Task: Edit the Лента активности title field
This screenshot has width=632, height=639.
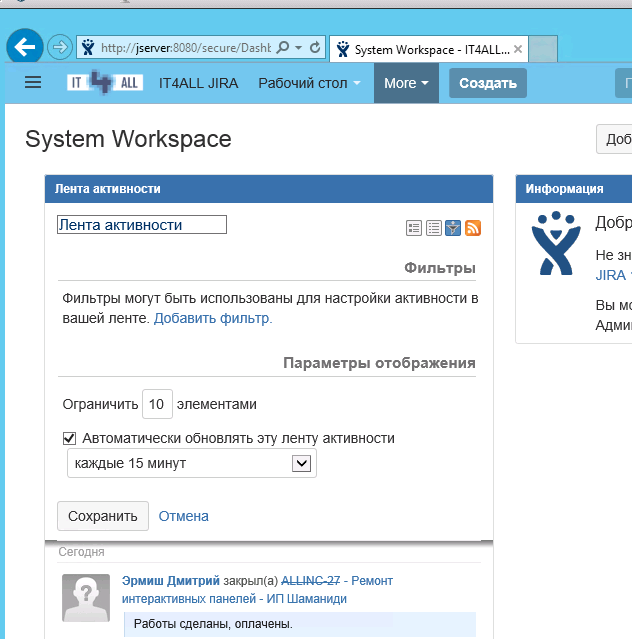Action: (x=142, y=225)
